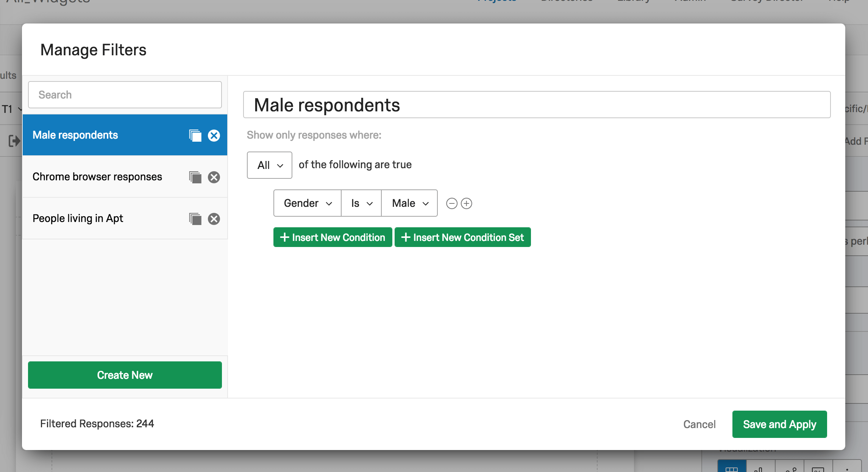Click the Manage Filters heading
Viewport: 868px width, 472px height.
coord(93,50)
